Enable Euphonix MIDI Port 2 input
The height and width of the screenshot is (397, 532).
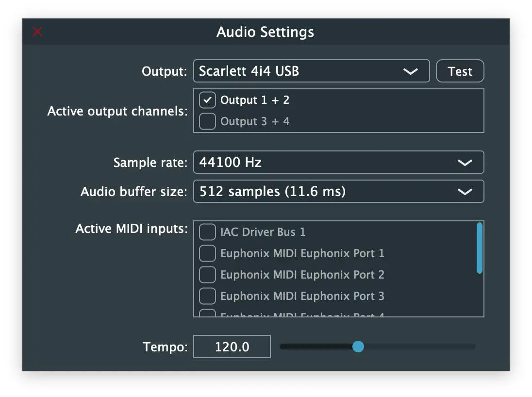pyautogui.click(x=207, y=275)
